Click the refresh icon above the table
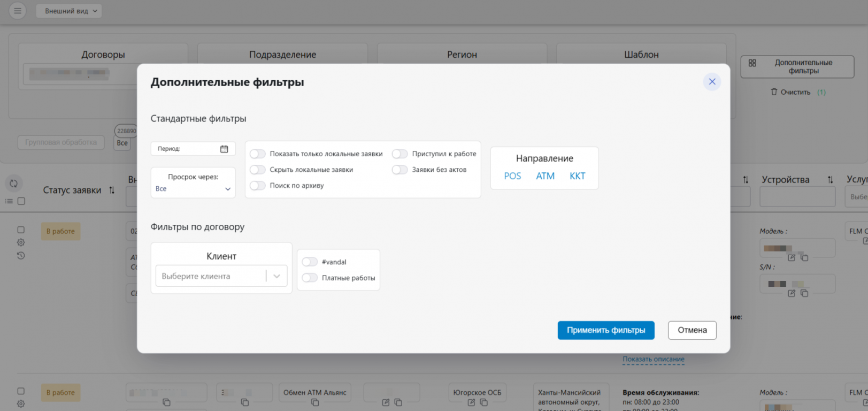The width and height of the screenshot is (868, 411). [14, 184]
